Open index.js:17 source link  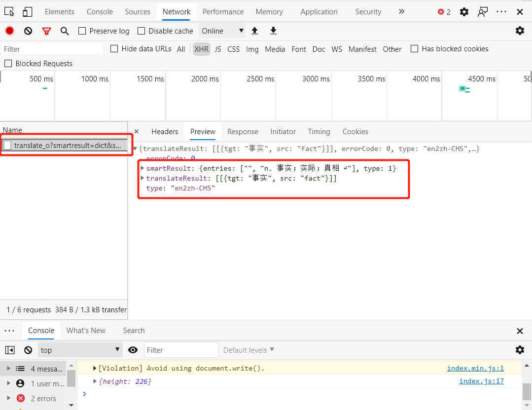point(481,381)
